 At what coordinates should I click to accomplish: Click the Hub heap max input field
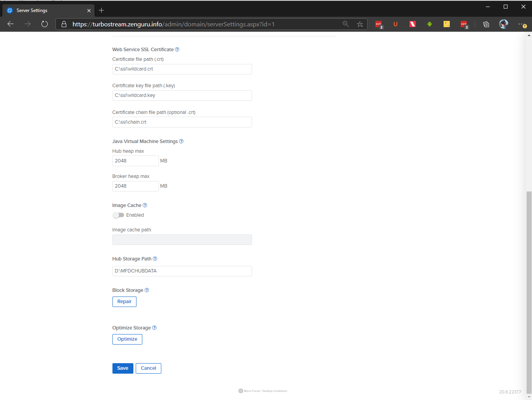pos(135,161)
